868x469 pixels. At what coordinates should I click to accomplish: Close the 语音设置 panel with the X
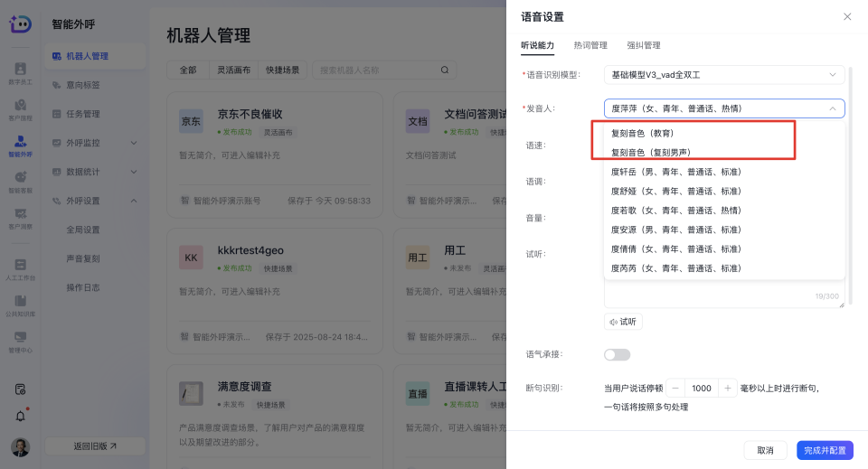[846, 17]
